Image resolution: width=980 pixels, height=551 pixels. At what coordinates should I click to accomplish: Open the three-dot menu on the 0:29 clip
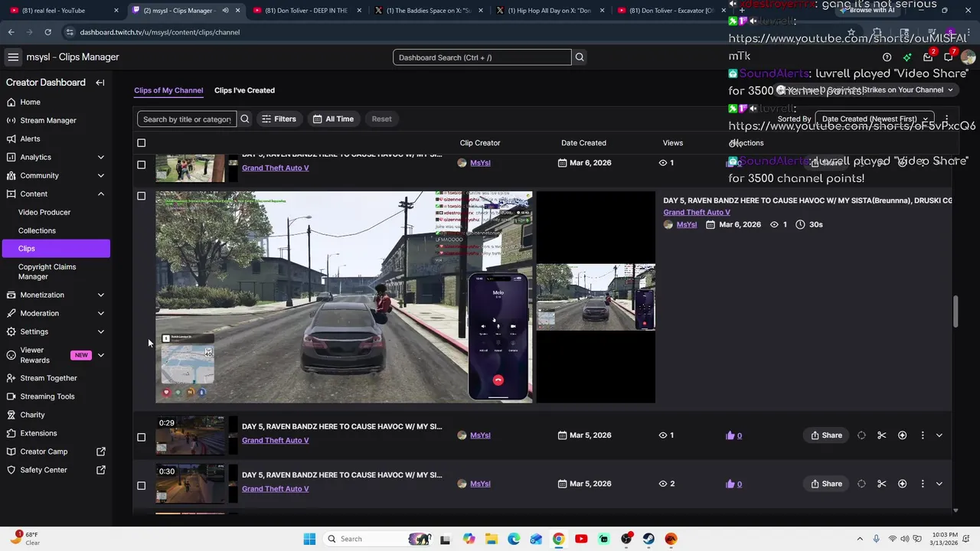coord(923,435)
